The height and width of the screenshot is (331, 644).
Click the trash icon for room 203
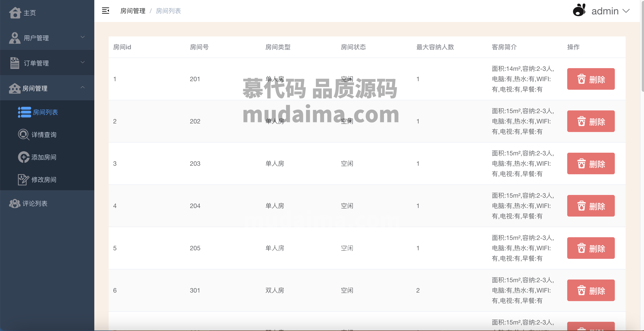581,164
